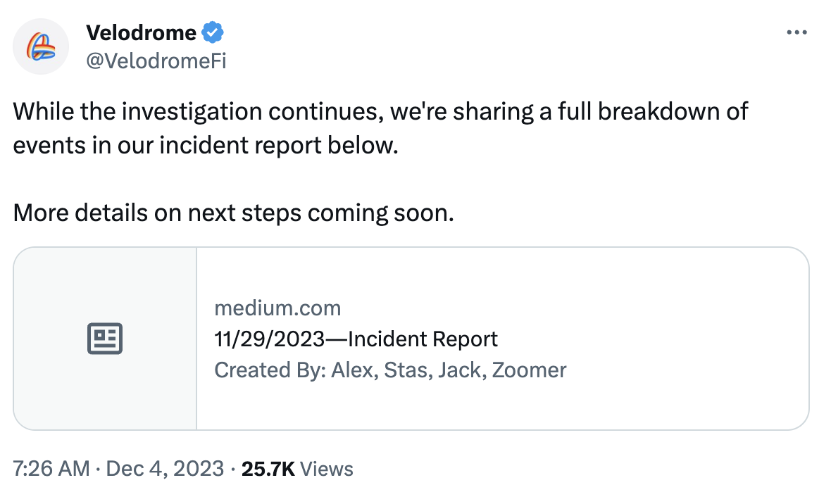Click the 25.7K view count number
Viewport: 831px width, 504px height.
pos(268,469)
